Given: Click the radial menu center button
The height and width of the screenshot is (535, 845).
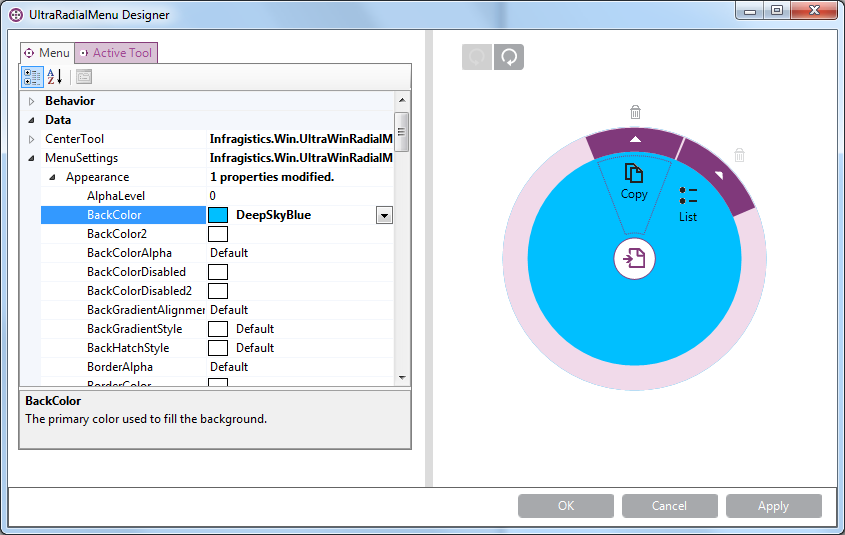Looking at the screenshot, I should [x=634, y=260].
